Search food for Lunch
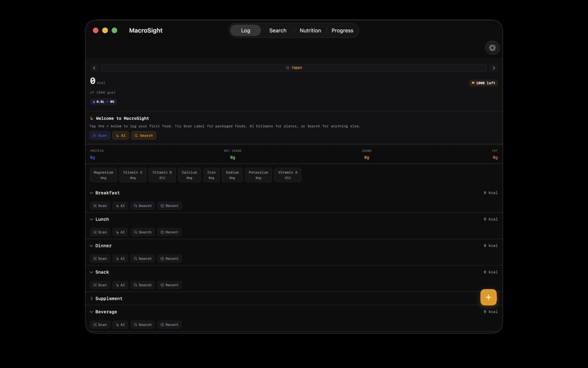588x368 pixels. click(x=142, y=232)
